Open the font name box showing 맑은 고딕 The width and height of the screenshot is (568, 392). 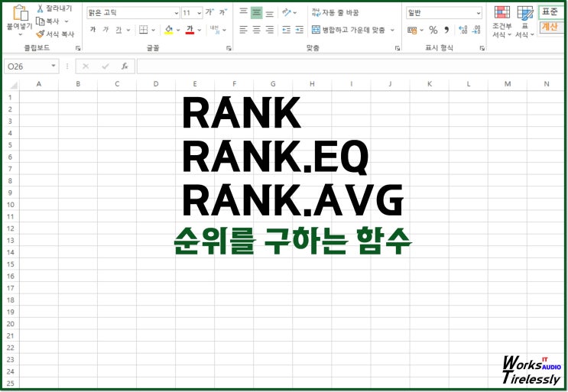(x=133, y=13)
